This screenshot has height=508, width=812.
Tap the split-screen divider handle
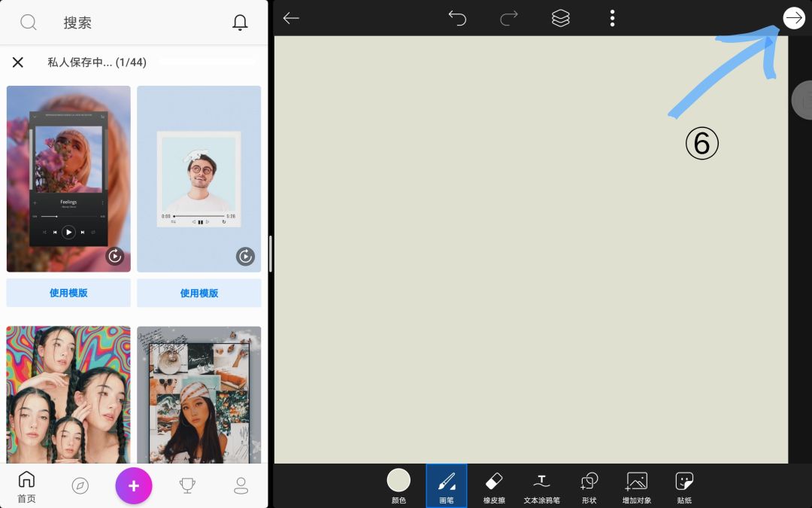coord(271,254)
